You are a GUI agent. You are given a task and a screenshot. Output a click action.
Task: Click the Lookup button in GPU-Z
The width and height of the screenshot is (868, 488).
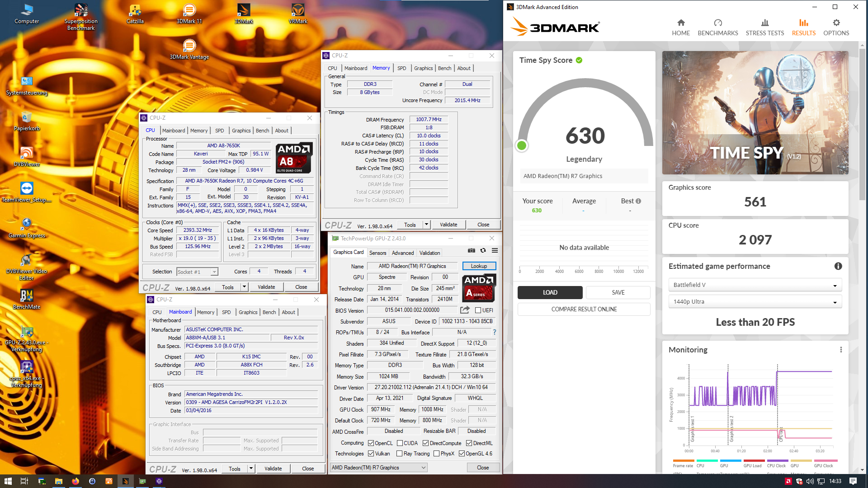pos(479,266)
